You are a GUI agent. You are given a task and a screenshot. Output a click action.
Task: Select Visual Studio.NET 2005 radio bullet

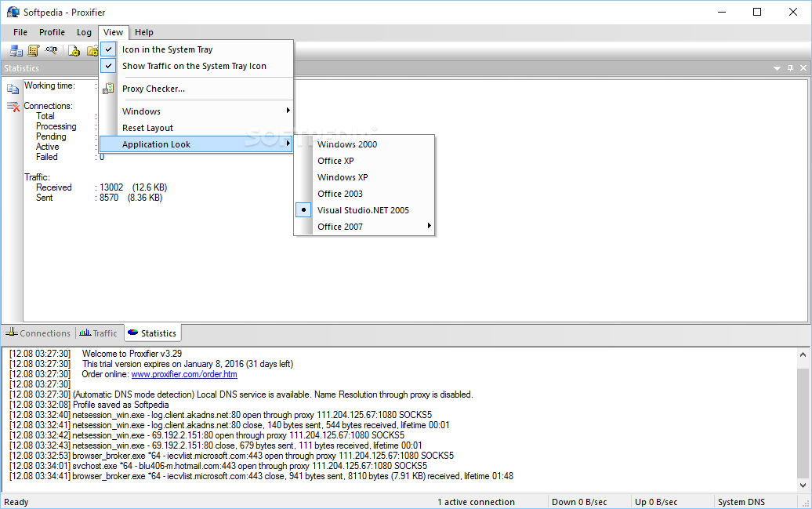pyautogui.click(x=303, y=210)
